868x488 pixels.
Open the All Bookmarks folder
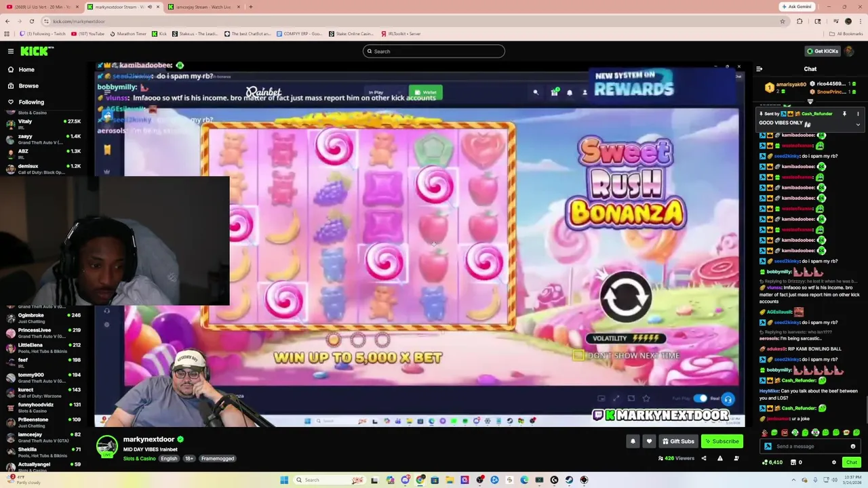(846, 33)
